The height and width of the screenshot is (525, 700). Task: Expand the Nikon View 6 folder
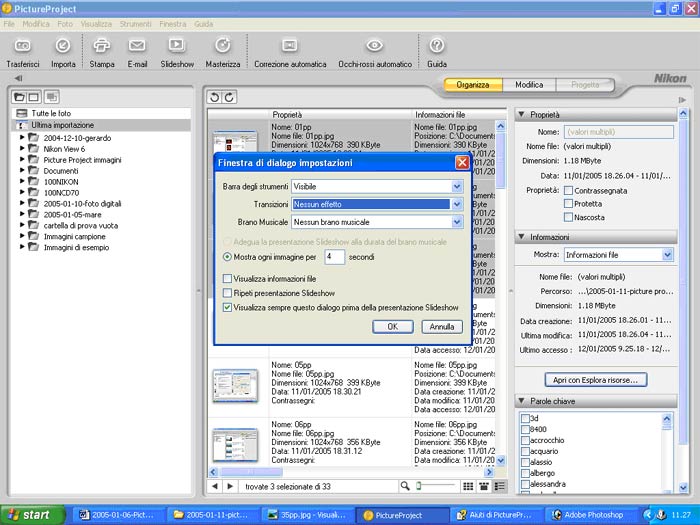[x=22, y=149]
